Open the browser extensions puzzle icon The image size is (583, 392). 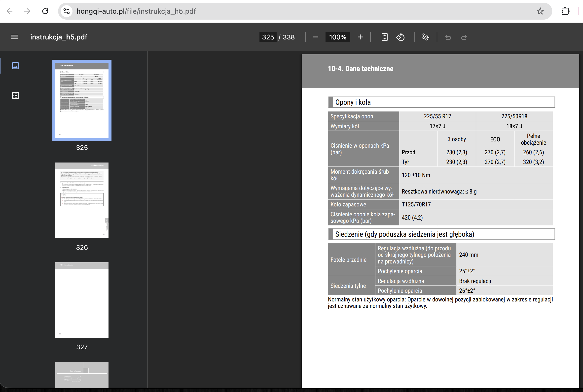pyautogui.click(x=565, y=11)
